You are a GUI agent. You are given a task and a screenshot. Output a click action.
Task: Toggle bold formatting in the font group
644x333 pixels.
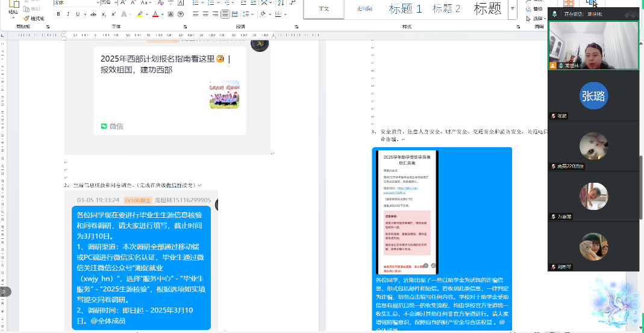pyautogui.click(x=58, y=14)
